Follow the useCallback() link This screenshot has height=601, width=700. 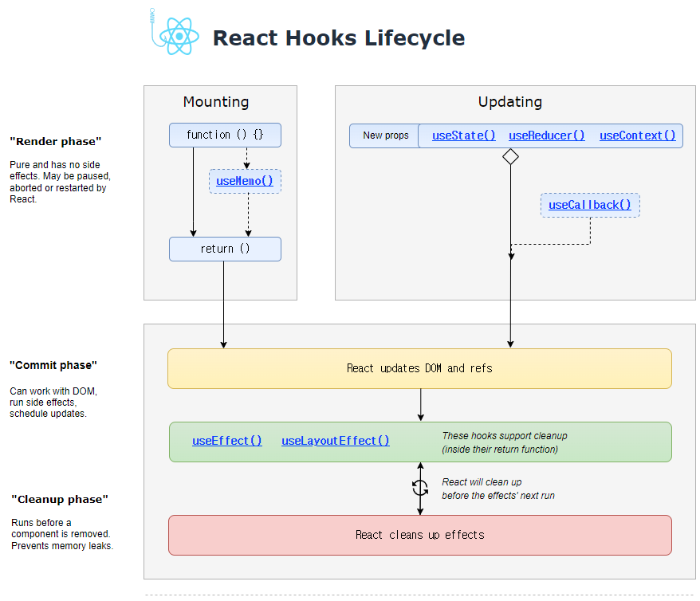click(590, 205)
